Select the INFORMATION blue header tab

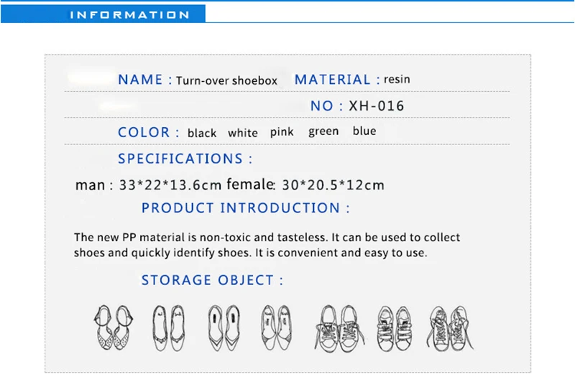click(103, 14)
